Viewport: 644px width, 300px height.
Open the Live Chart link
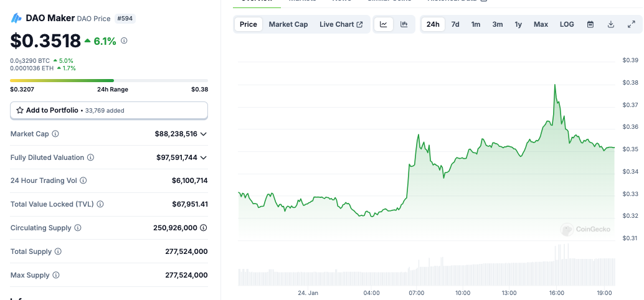(341, 24)
